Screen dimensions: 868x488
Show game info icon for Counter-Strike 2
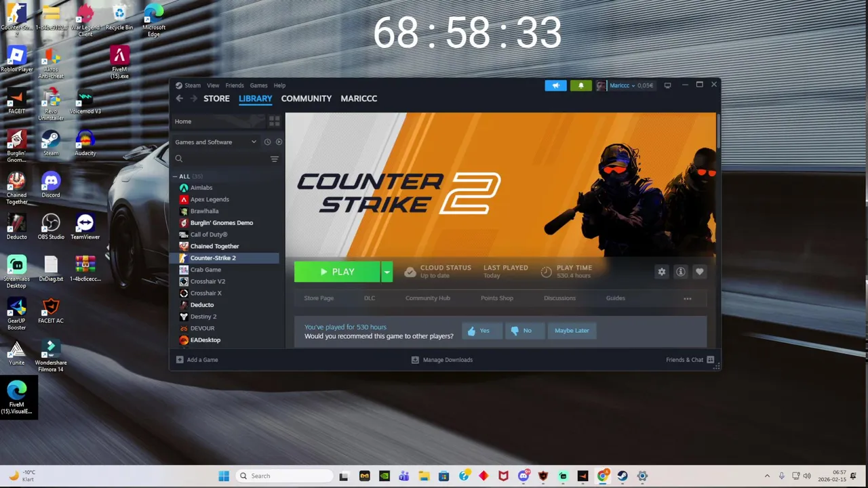click(x=681, y=272)
